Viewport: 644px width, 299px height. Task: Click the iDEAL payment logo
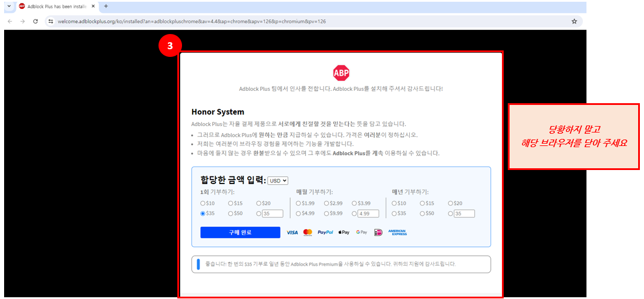(378, 233)
